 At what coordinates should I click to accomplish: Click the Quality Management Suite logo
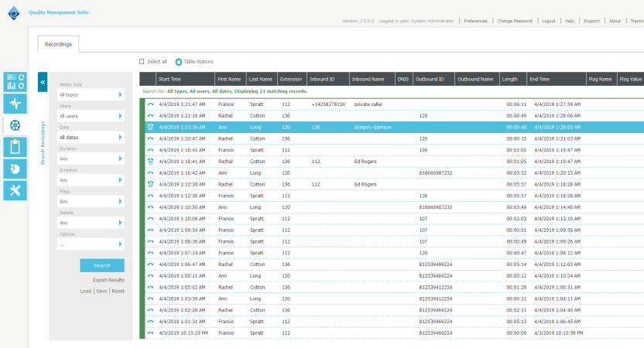13,12
